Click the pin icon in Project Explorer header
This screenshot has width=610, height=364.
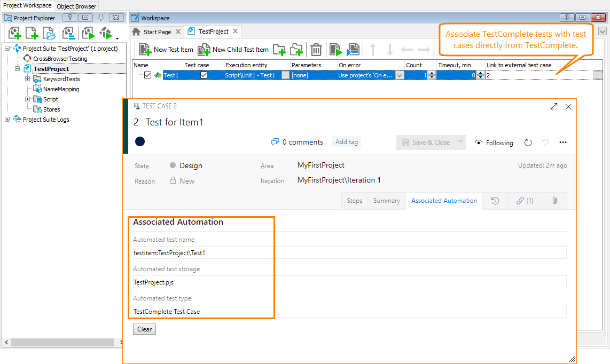tap(100, 17)
